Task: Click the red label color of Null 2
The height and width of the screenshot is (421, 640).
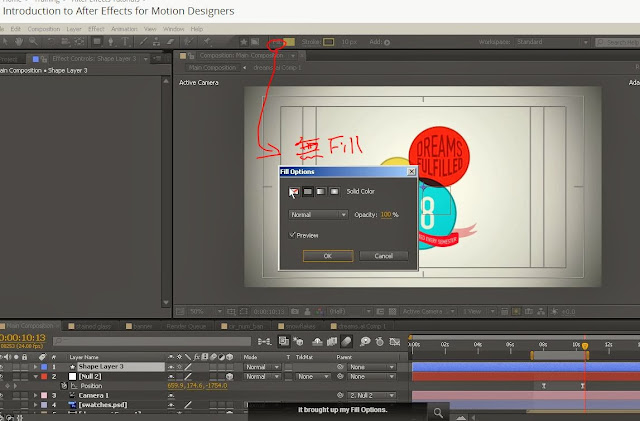Action: pos(44,376)
